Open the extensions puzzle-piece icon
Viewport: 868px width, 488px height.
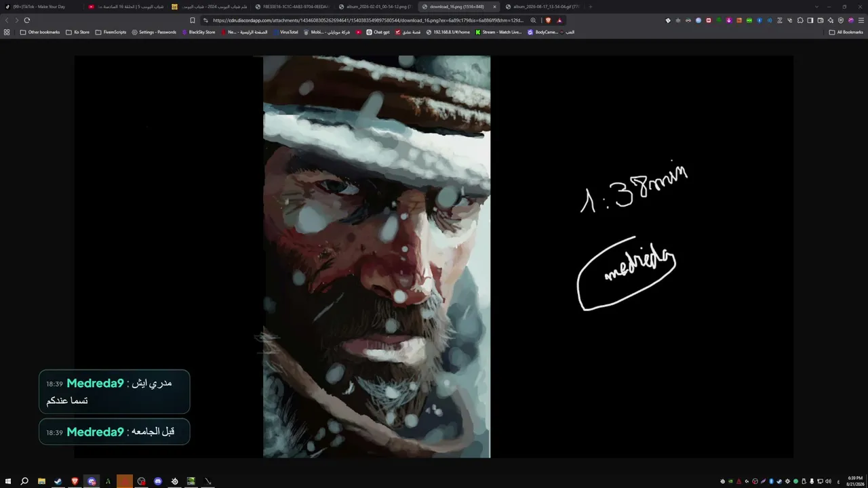(800, 20)
